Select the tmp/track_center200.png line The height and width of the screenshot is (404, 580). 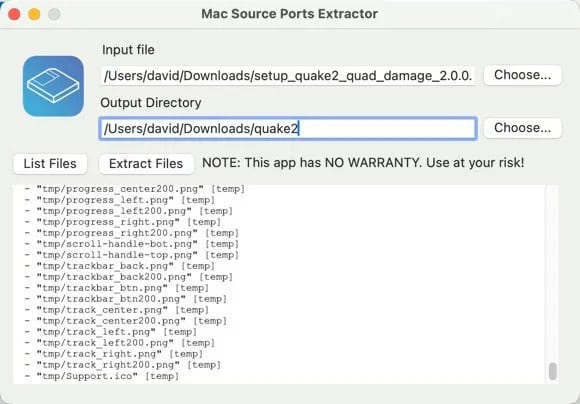click(x=126, y=321)
